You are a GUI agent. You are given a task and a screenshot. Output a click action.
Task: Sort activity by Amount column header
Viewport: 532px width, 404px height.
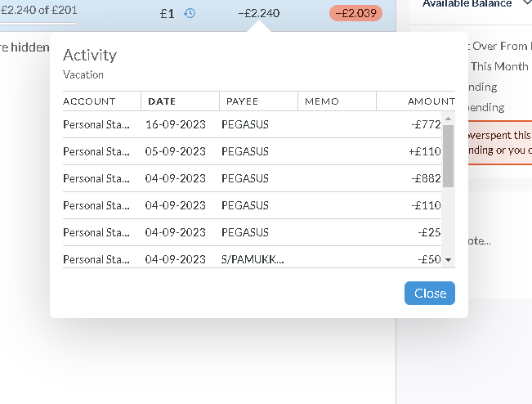(x=431, y=101)
